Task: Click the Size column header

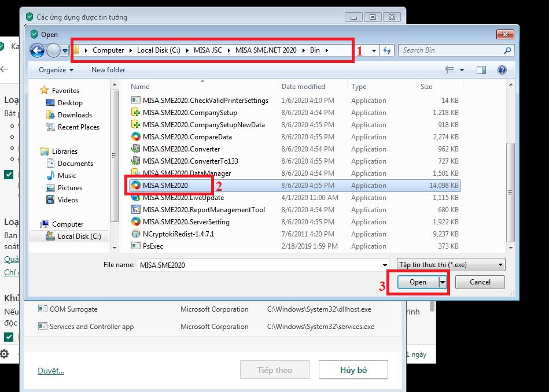Action: pos(426,87)
